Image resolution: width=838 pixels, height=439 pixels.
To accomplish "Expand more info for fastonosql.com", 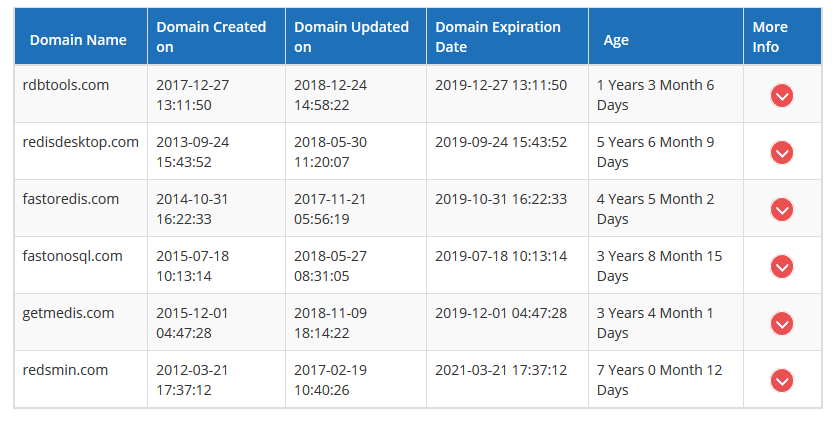I will pos(782,267).
